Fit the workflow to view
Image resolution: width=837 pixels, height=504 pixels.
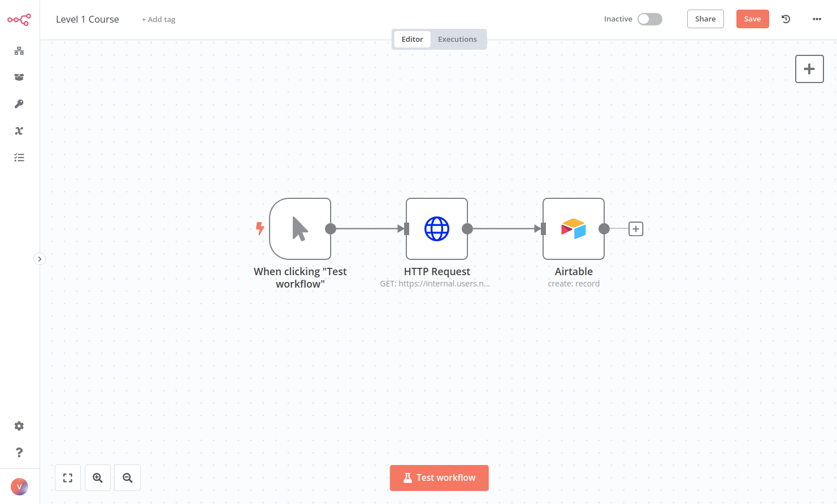coord(67,477)
